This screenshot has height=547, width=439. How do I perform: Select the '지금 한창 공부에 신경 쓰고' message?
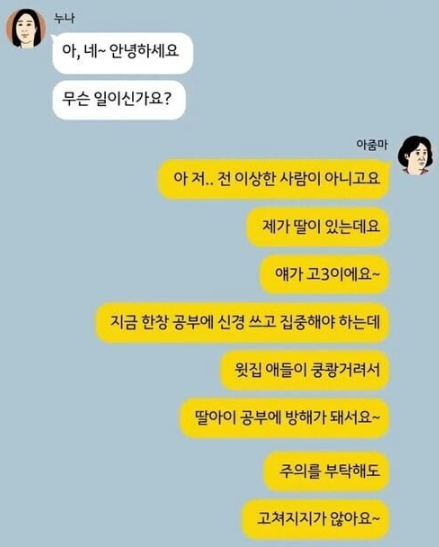click(242, 322)
